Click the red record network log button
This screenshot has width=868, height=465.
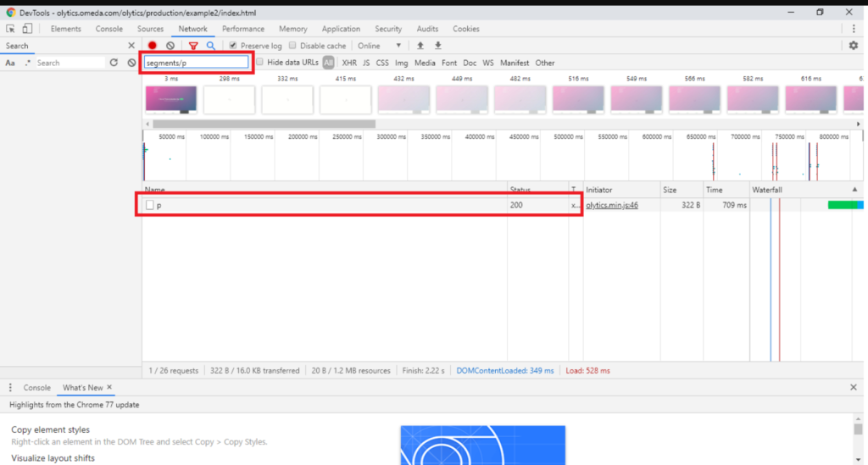pos(153,46)
